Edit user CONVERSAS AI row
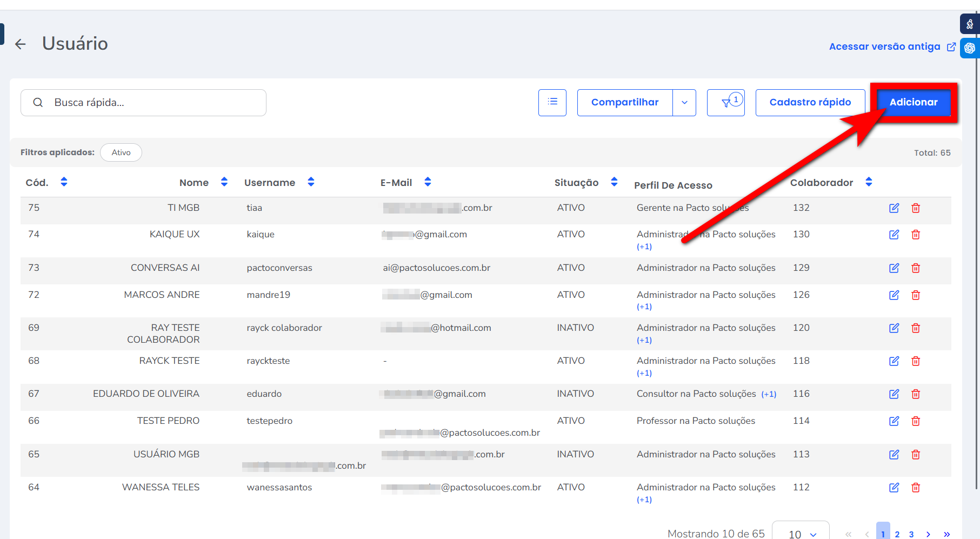Image resolution: width=980 pixels, height=539 pixels. click(894, 268)
